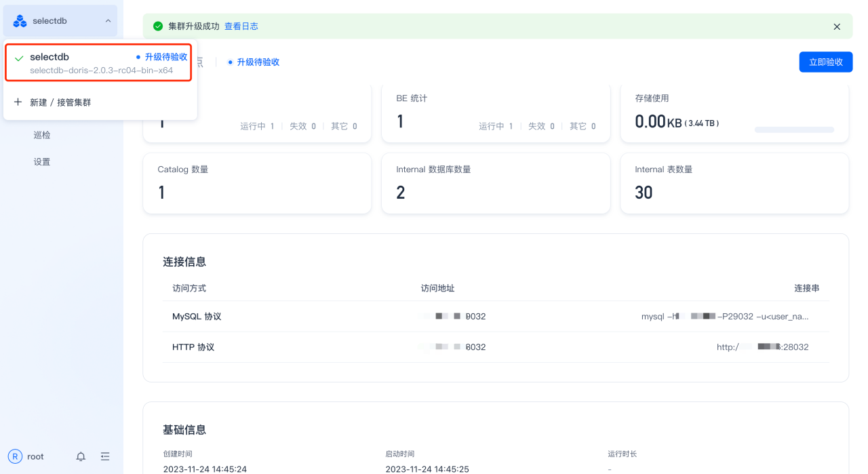Click the plus icon for new cluster
The width and height of the screenshot is (868, 474).
(18, 102)
